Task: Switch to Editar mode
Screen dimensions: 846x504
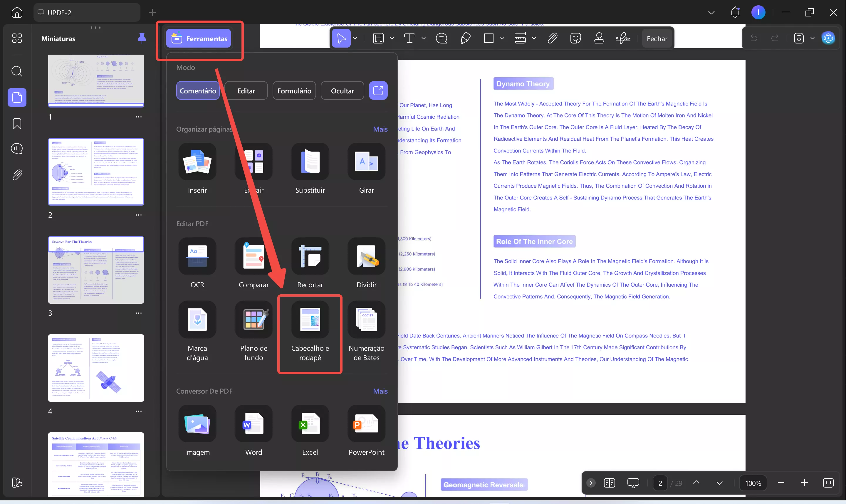Action: 246,91
